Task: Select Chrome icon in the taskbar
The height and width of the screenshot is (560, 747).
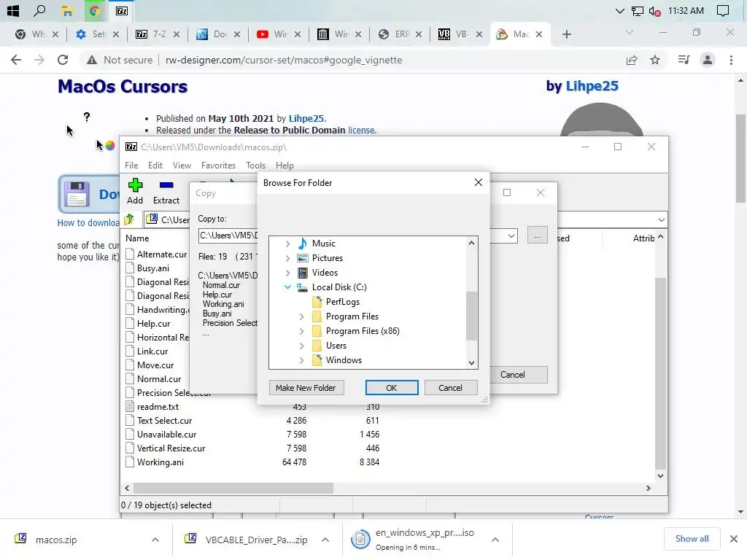Action: pyautogui.click(x=94, y=11)
